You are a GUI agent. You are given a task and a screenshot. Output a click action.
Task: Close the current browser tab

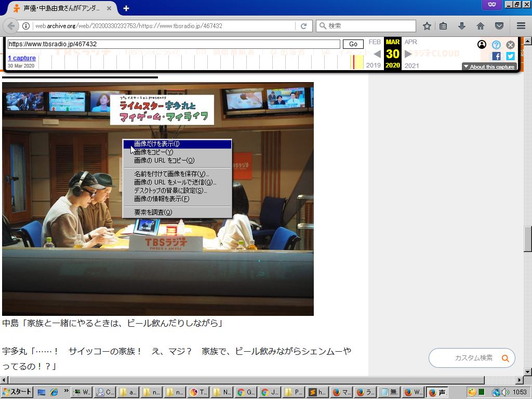click(109, 8)
